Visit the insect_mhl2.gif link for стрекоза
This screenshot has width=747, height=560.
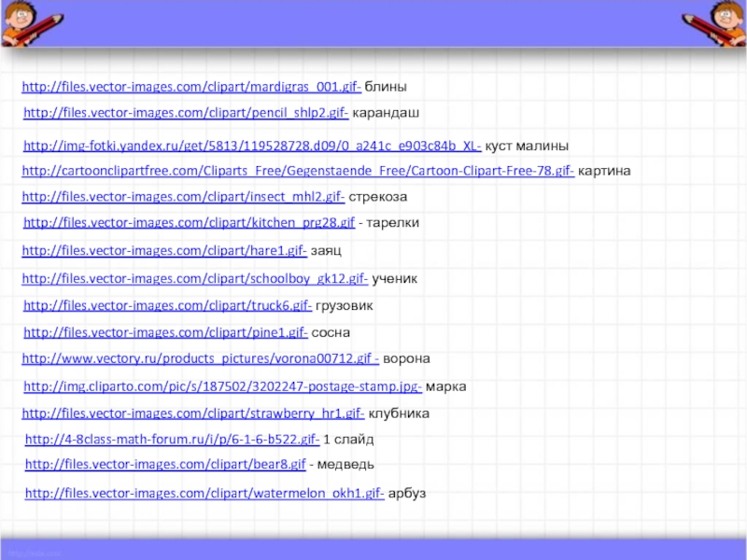click(183, 198)
